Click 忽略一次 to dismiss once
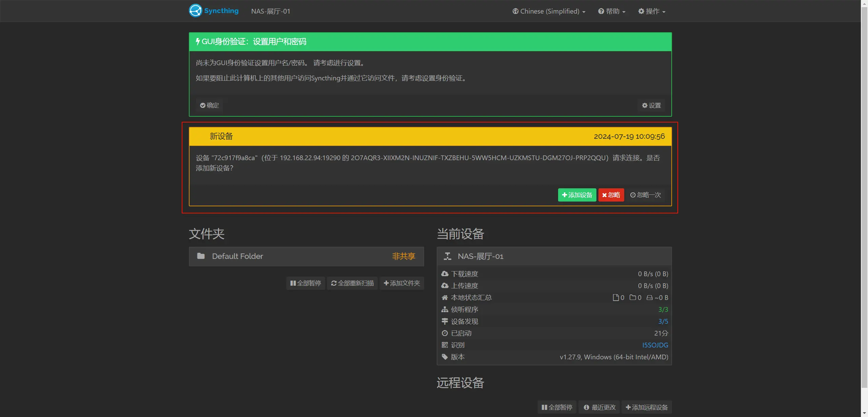868x417 pixels. (646, 195)
